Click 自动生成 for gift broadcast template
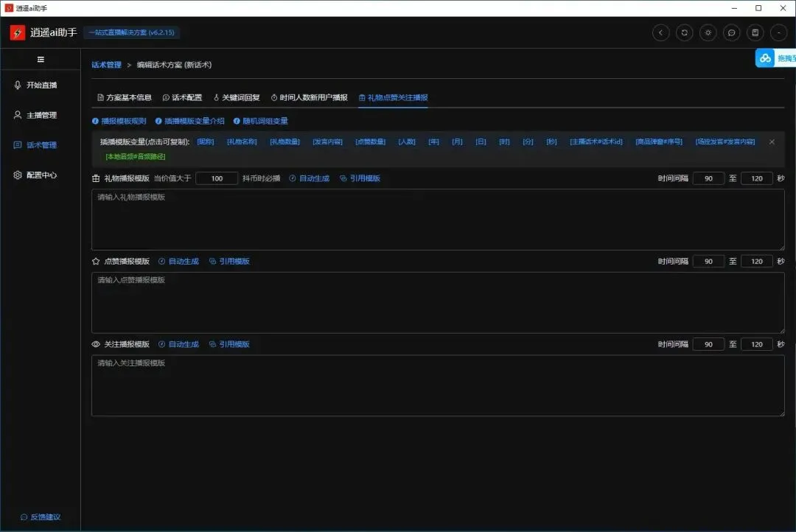 click(309, 178)
